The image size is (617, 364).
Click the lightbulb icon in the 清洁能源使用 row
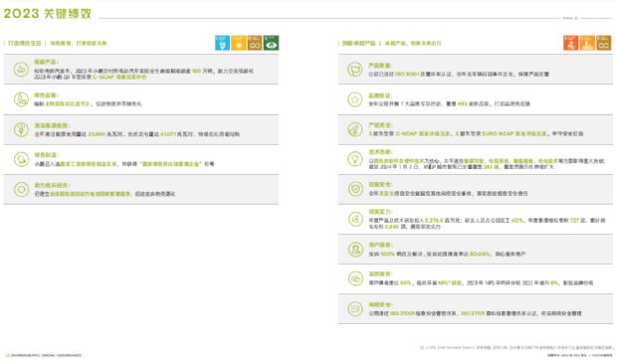(x=21, y=129)
